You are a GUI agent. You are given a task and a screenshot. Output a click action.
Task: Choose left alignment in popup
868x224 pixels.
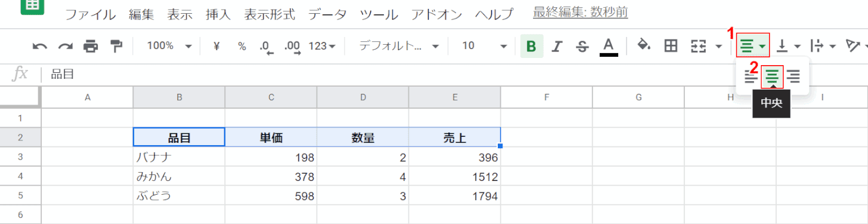point(751,76)
